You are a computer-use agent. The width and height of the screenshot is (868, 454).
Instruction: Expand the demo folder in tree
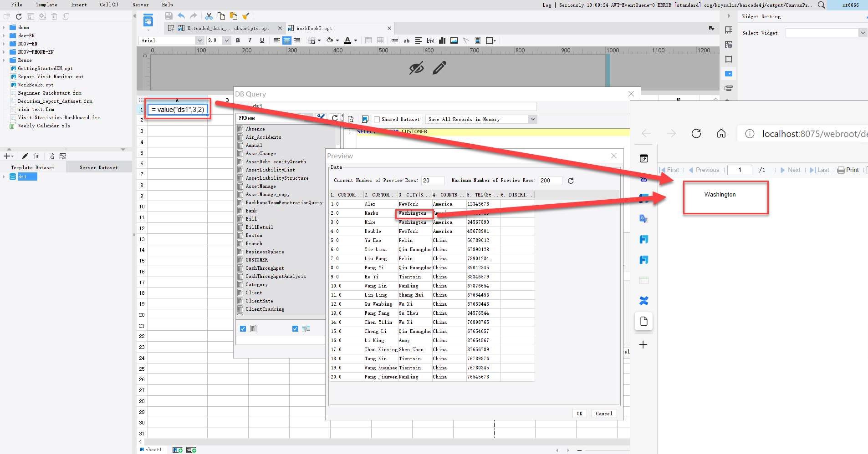pyautogui.click(x=4, y=27)
